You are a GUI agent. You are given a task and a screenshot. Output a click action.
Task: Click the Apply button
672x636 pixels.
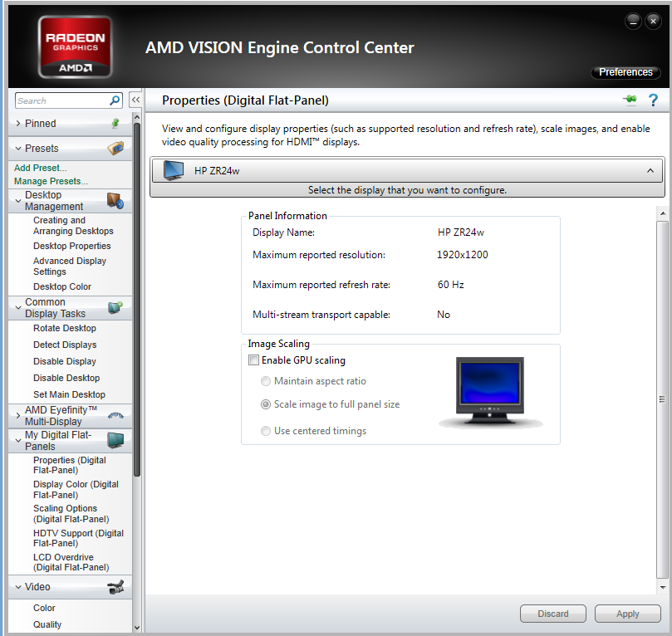[627, 614]
